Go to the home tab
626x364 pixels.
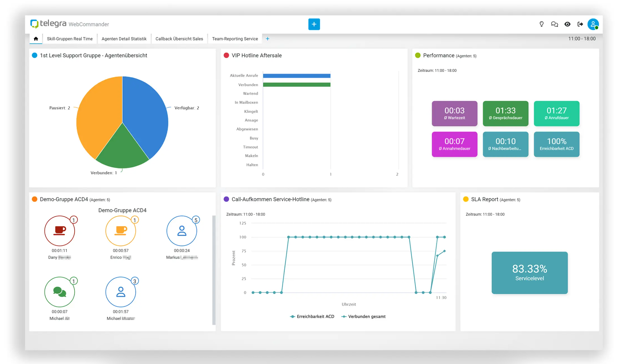(x=36, y=39)
